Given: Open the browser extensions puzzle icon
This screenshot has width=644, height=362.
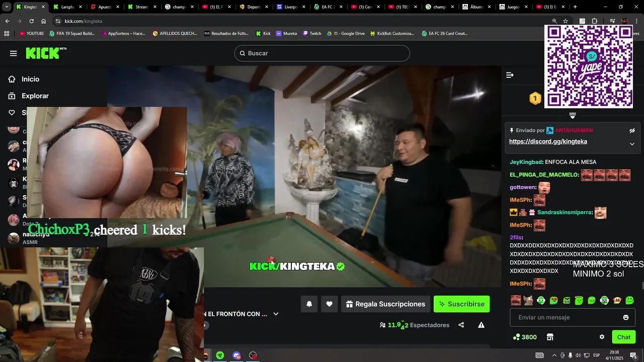Looking at the screenshot, I should tap(594, 21).
